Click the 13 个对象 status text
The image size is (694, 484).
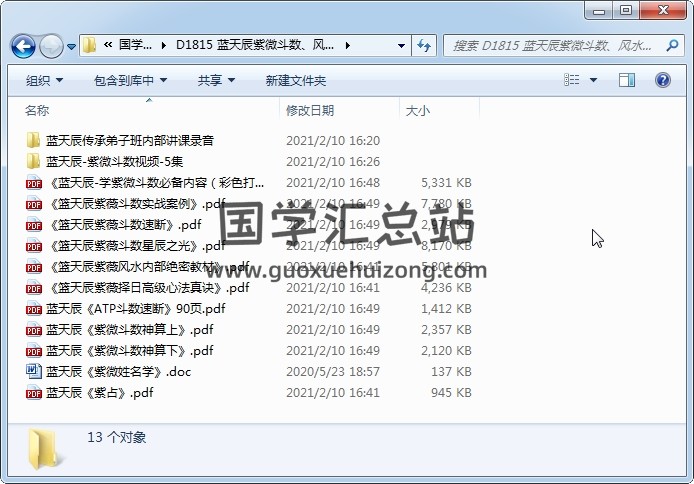click(x=116, y=437)
